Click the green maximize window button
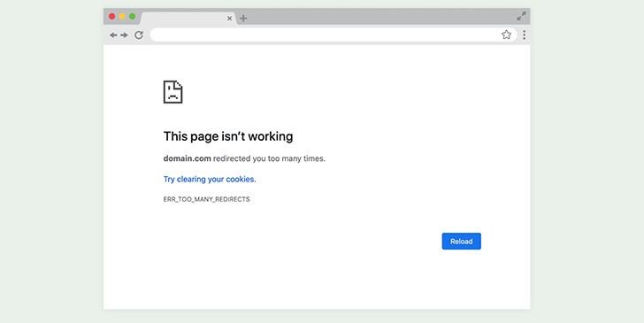Image resolution: width=644 pixels, height=323 pixels. (133, 17)
